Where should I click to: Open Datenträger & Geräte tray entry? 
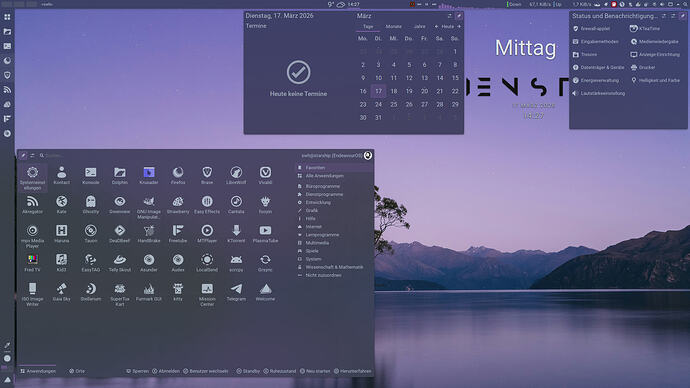(598, 68)
